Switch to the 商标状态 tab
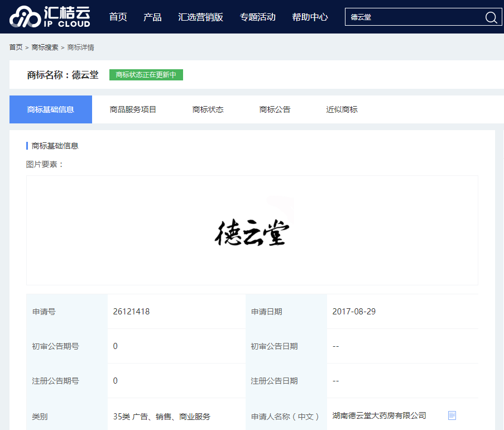 pyautogui.click(x=208, y=109)
